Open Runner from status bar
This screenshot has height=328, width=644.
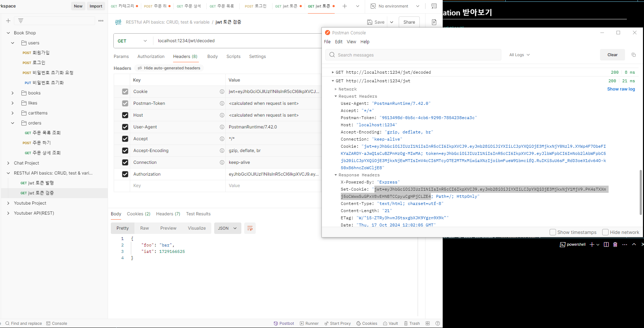[x=309, y=323]
